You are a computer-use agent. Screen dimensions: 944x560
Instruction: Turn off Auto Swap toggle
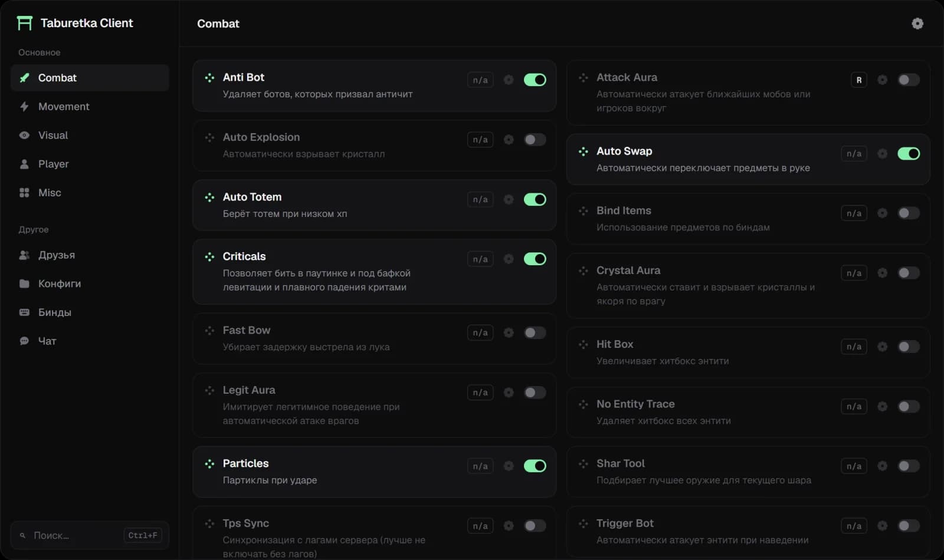coord(909,153)
